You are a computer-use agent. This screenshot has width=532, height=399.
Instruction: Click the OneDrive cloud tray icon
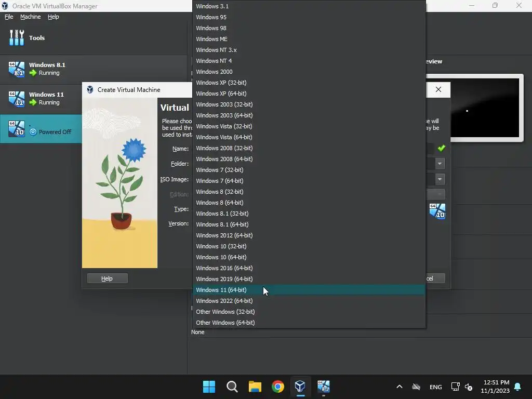416,387
